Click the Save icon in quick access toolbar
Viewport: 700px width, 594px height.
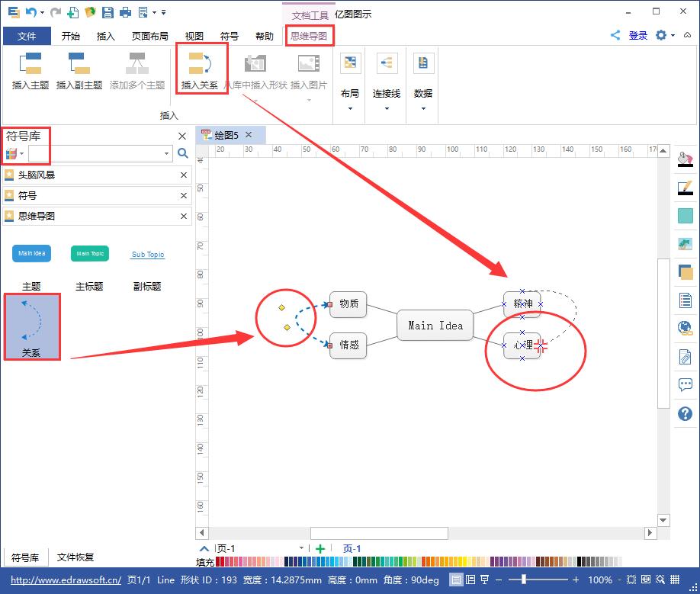108,11
